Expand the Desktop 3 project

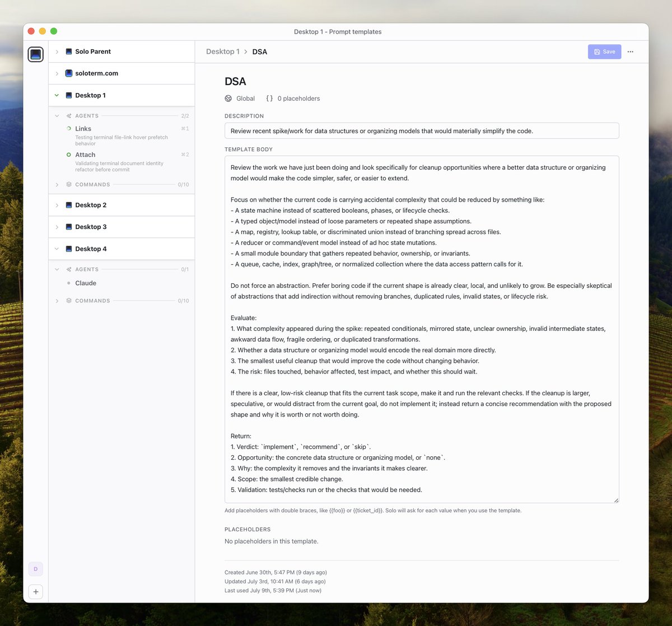point(57,227)
